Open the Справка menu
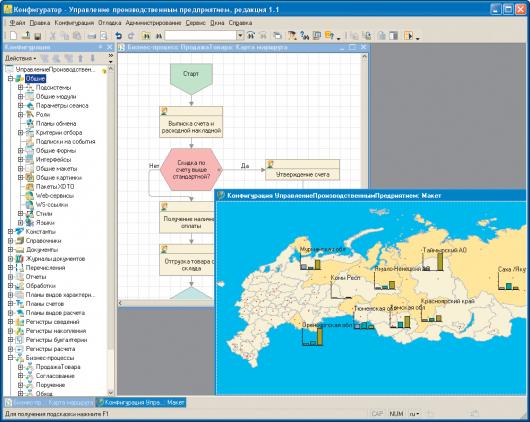 [240, 23]
